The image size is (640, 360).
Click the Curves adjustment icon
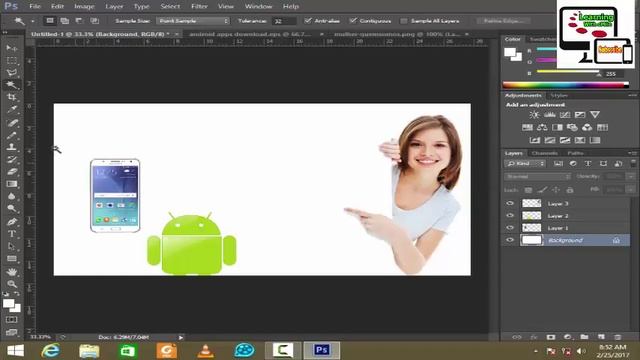point(564,115)
